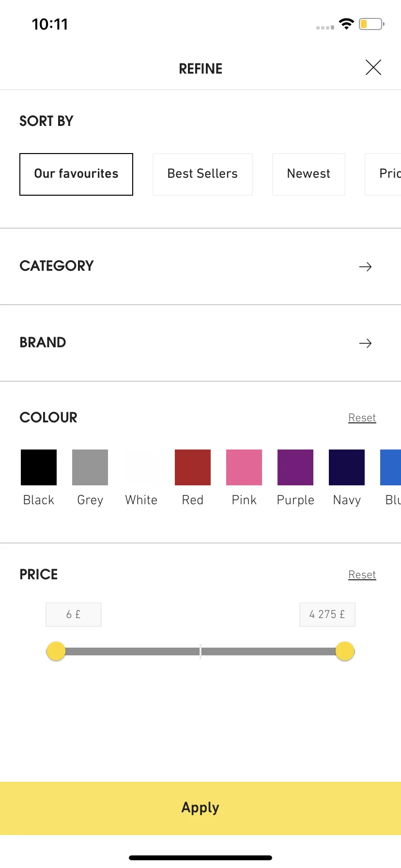This screenshot has height=868, width=401.
Task: Click the minimum price slider handle
Action: (56, 651)
